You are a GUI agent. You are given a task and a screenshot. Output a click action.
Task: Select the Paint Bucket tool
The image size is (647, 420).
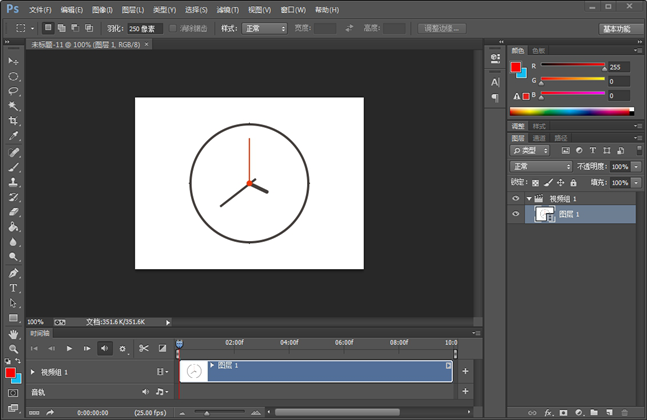click(13, 227)
